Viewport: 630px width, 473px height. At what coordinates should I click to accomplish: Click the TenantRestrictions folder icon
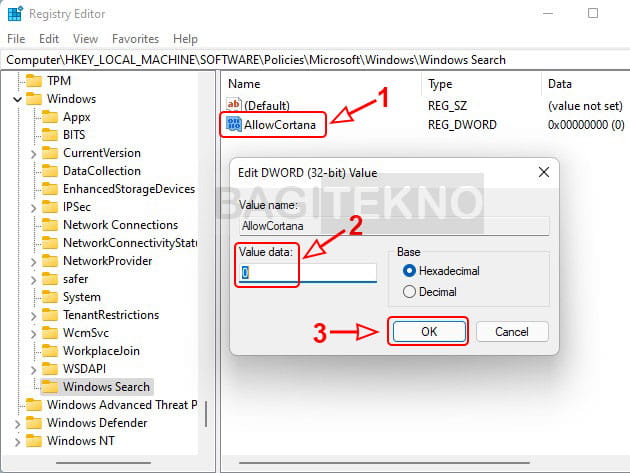coord(50,315)
